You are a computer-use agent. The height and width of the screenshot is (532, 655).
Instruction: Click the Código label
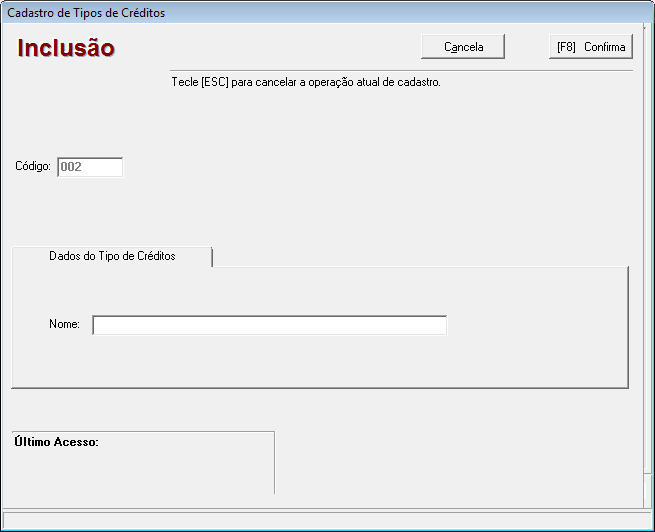tap(33, 167)
